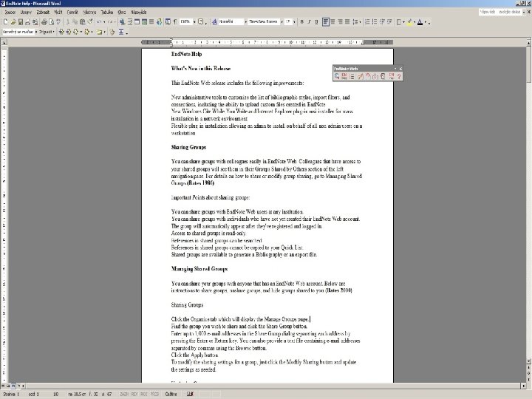Click the "Managing Shared Groups" heading

coord(199,269)
